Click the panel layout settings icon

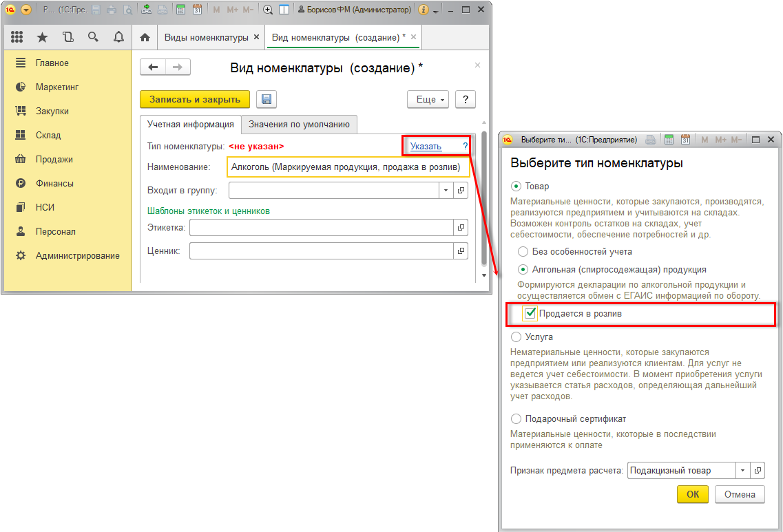click(284, 10)
